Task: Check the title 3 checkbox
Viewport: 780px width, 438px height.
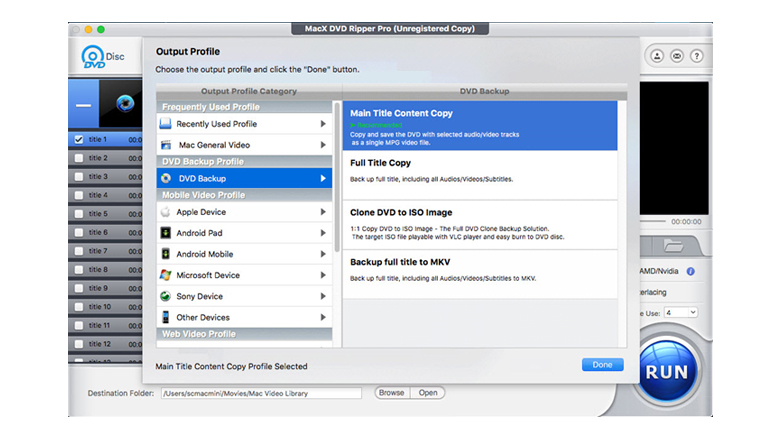Action: coord(79,176)
